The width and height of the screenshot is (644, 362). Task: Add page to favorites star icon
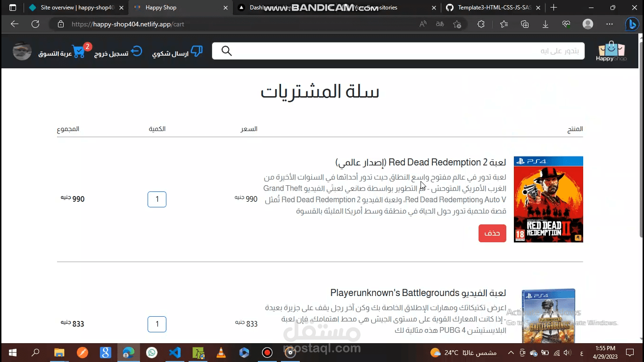[457, 24]
